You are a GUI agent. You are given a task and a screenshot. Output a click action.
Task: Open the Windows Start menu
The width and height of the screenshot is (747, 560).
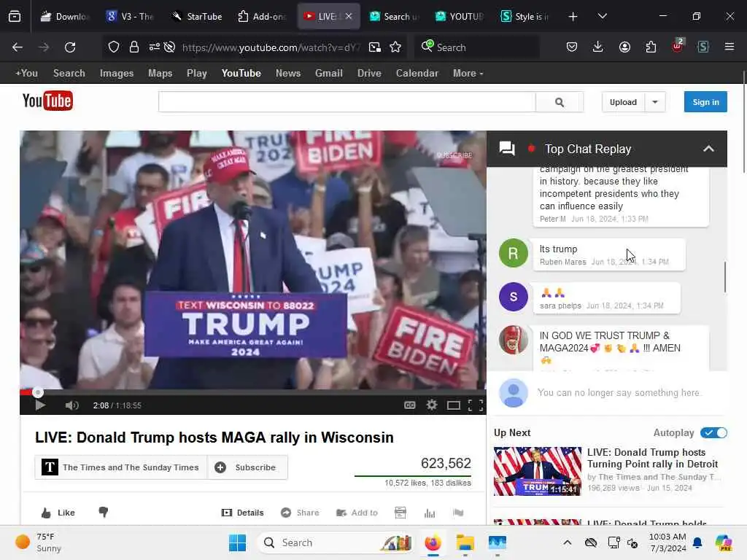[x=237, y=542]
